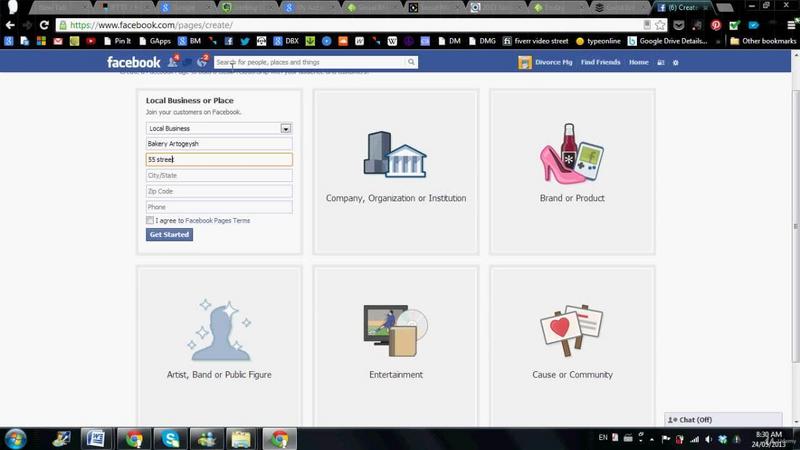Open the Facebook logo home link
Image resolution: width=800 pixels, height=450 pixels.
[x=134, y=62]
